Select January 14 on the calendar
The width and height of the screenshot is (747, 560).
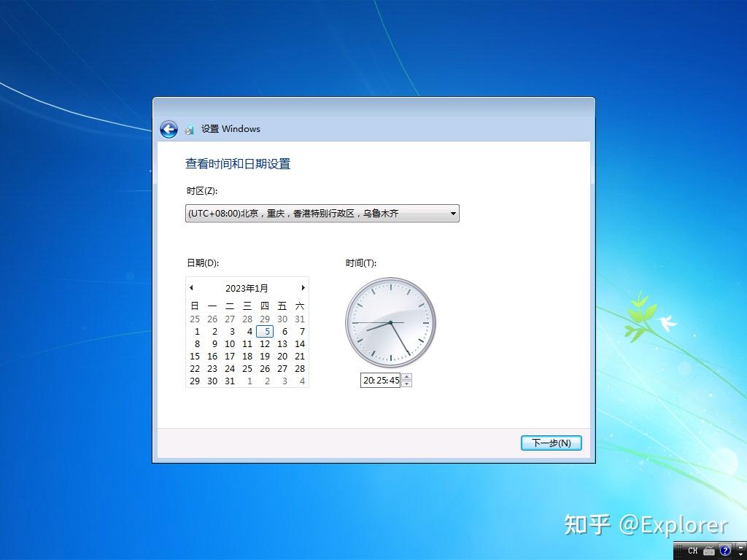[x=300, y=343]
